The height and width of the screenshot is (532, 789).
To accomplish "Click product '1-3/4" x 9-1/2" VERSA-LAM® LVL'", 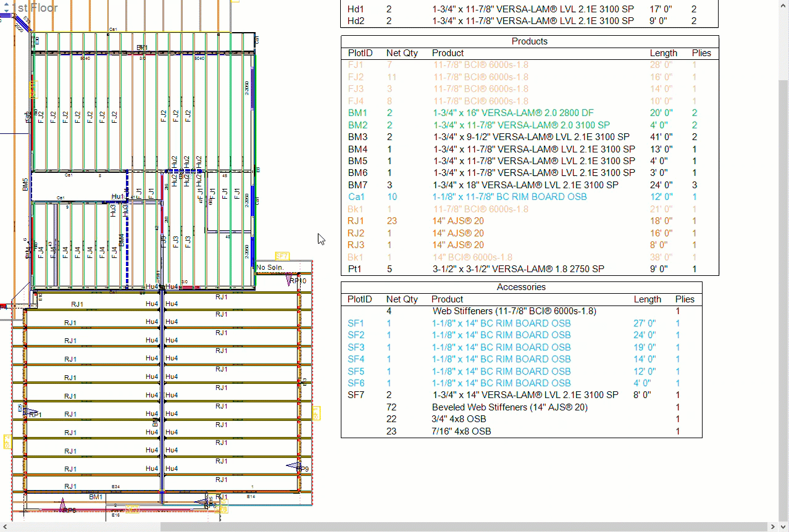I will (531, 137).
